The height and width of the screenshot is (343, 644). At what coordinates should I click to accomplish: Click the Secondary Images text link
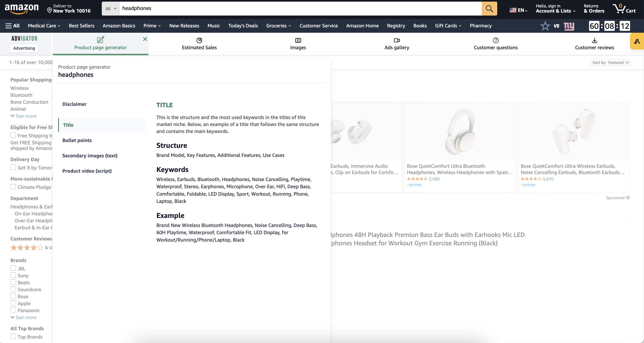click(90, 155)
